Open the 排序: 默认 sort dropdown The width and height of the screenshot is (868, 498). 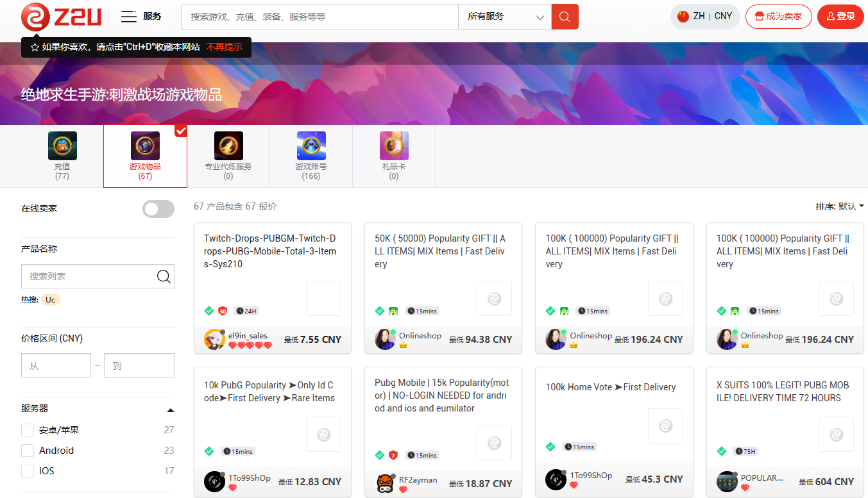coord(840,206)
